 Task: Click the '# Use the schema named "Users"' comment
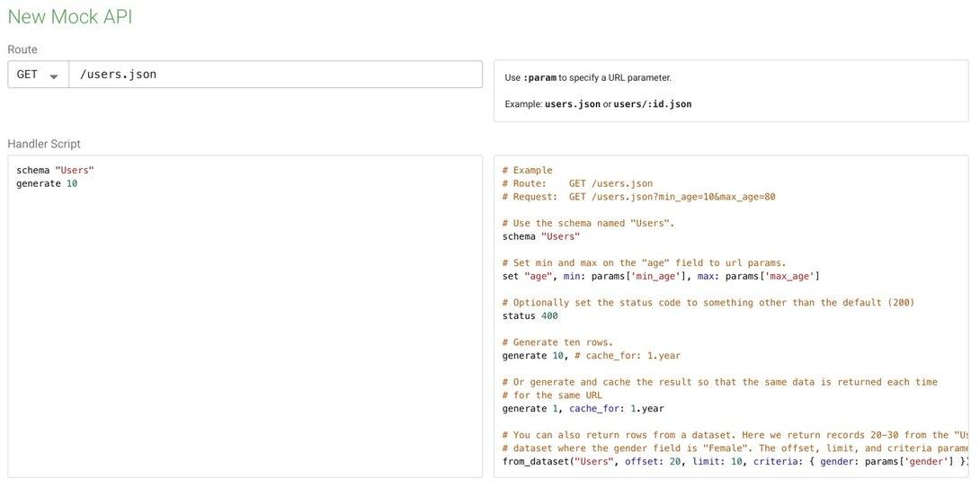click(x=588, y=223)
